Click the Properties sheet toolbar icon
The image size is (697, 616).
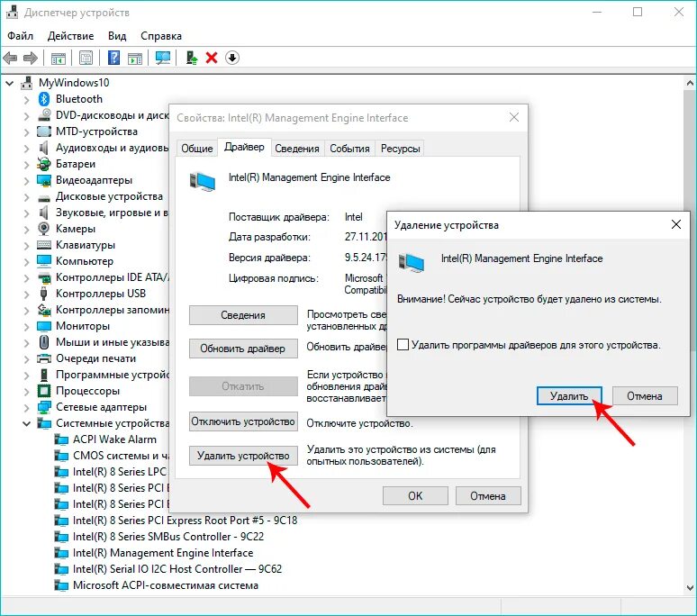86,58
